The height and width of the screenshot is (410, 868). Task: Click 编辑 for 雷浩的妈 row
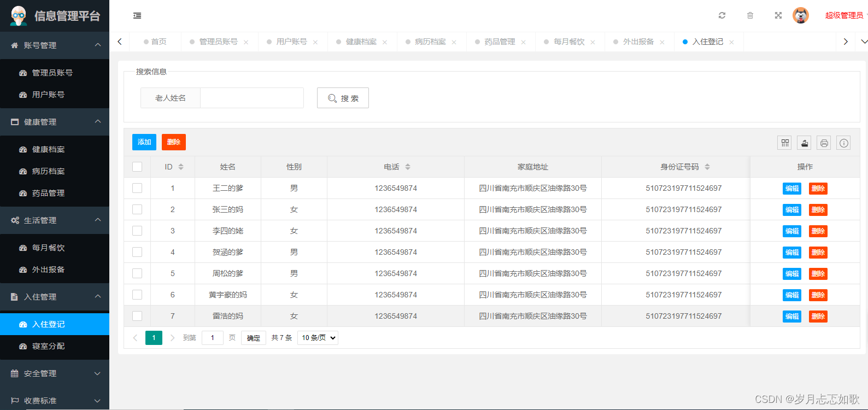(x=792, y=317)
